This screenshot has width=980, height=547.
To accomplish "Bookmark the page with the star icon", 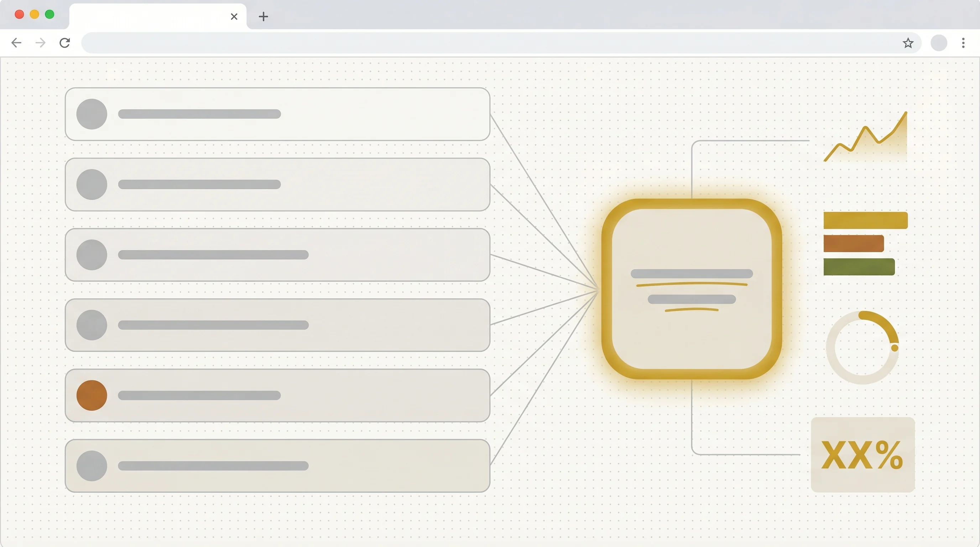I will 908,43.
